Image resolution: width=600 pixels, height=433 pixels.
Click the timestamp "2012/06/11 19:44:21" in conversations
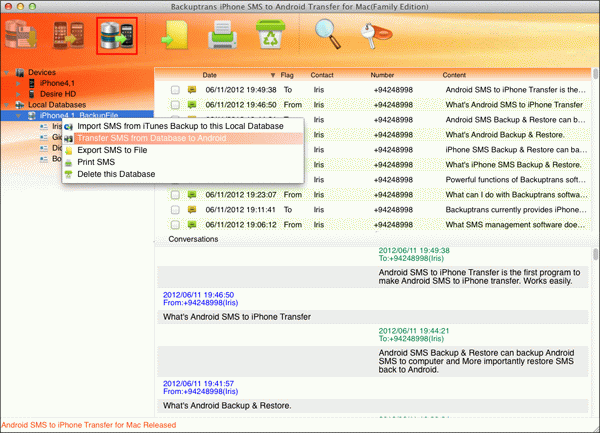click(414, 331)
